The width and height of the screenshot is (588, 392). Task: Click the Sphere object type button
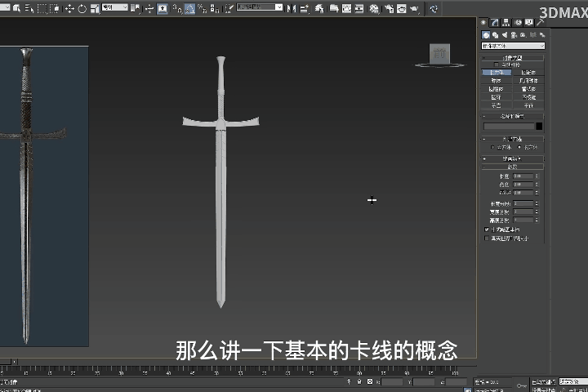coord(497,81)
